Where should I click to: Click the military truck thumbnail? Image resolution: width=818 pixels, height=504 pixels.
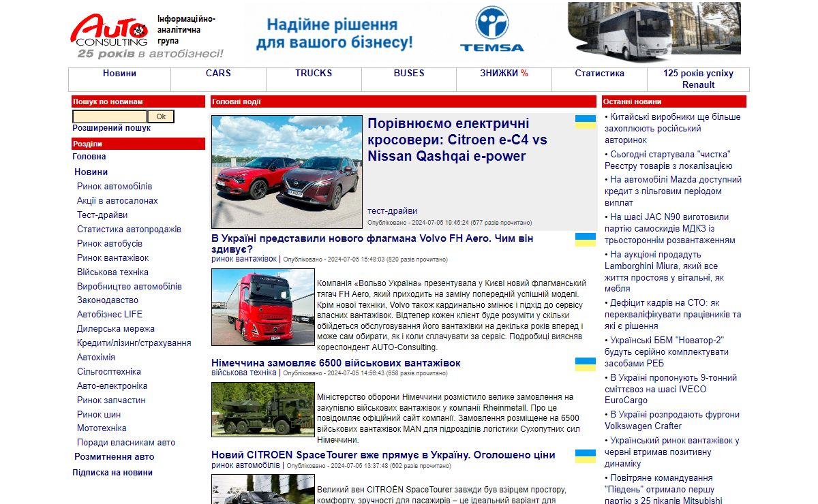263,409
